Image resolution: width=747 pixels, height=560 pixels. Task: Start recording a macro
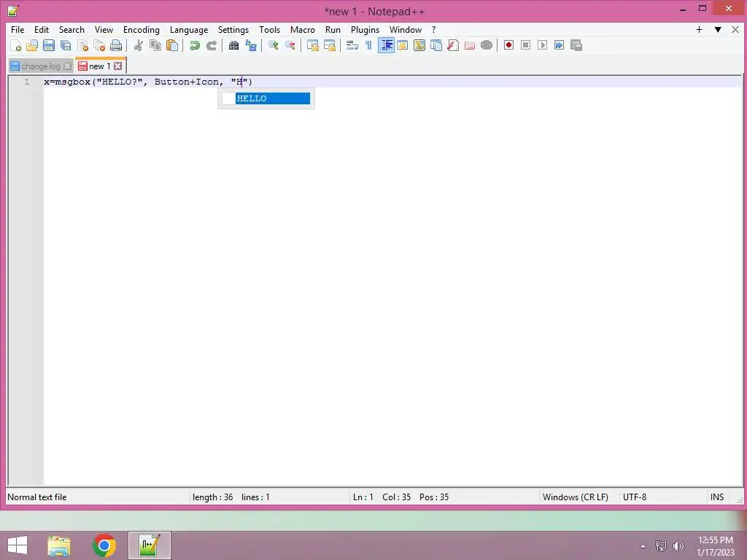(508, 45)
